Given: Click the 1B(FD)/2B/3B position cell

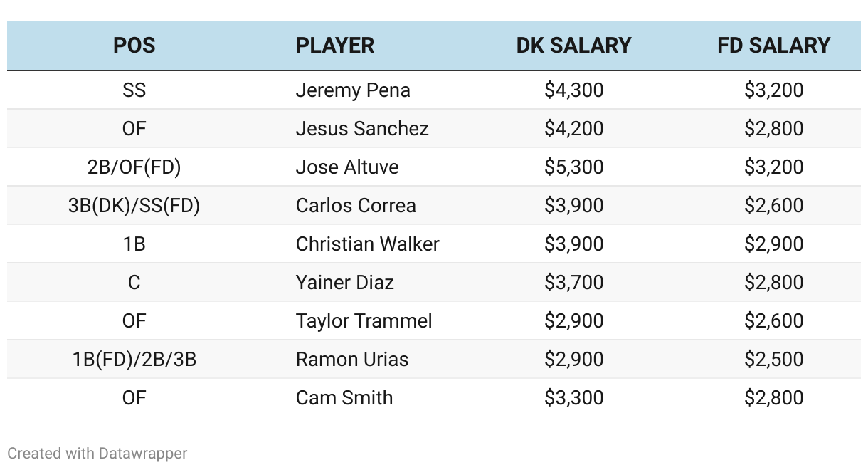Looking at the screenshot, I should [x=134, y=360].
